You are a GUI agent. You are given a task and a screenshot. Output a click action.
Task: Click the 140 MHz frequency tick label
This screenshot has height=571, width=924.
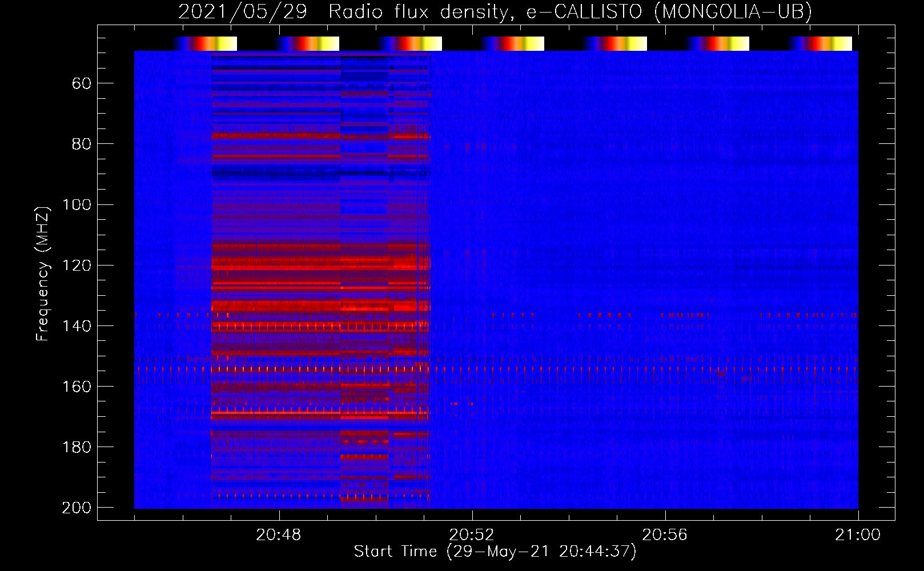point(77,325)
